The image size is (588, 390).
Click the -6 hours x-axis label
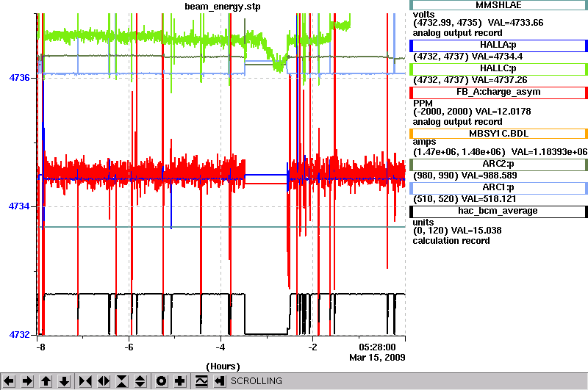click(x=129, y=347)
